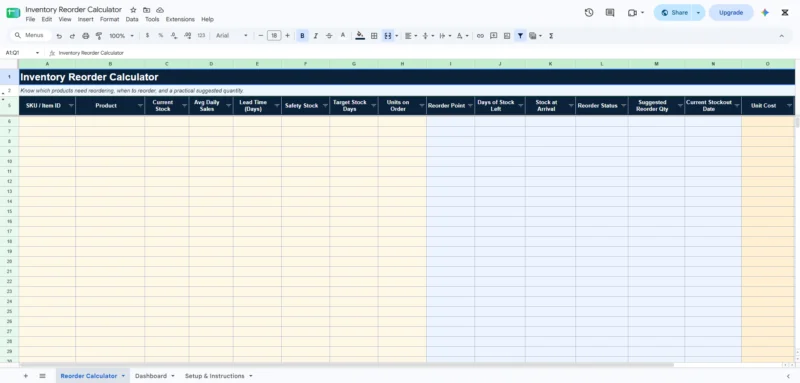Viewport: 800px width, 383px height.
Task: Click the undo arrow in toolbar
Action: point(59,36)
